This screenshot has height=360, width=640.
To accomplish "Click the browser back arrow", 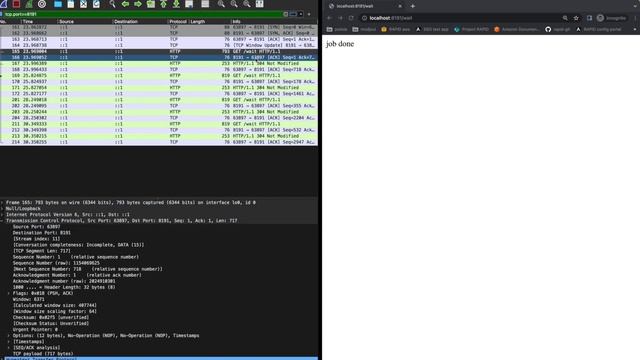I will 329,18.
